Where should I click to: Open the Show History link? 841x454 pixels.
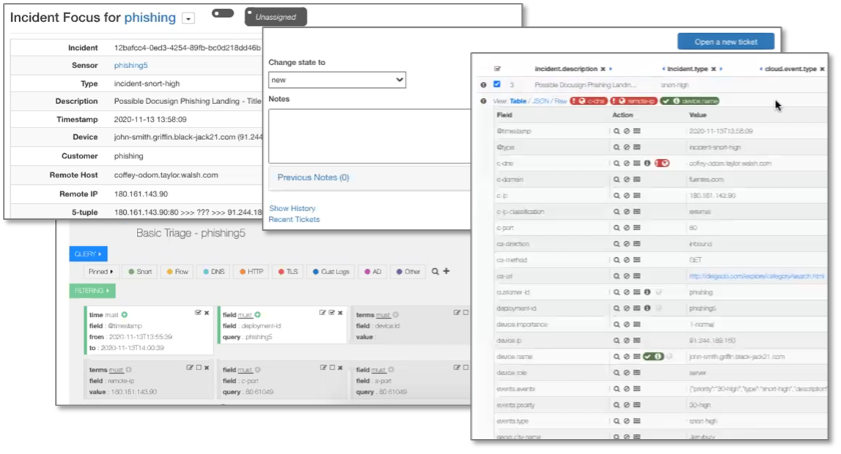pos(292,208)
